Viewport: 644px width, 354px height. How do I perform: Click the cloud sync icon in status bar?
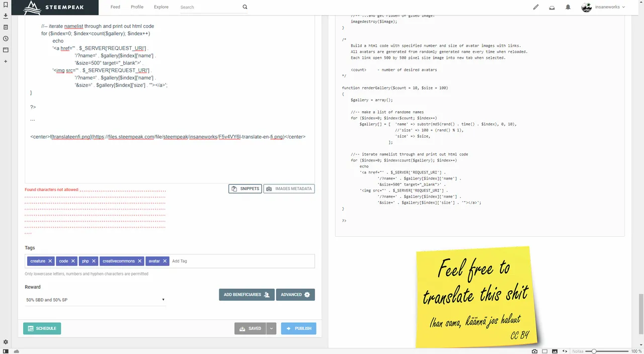[x=17, y=351]
